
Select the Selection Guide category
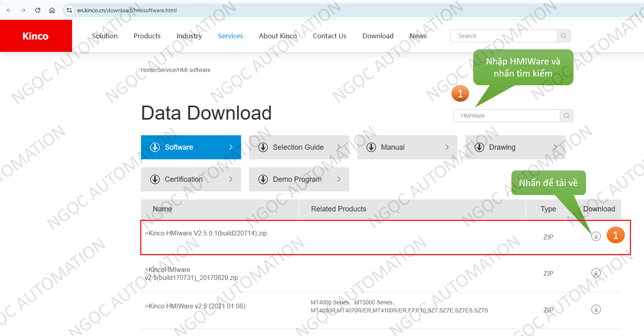click(299, 147)
